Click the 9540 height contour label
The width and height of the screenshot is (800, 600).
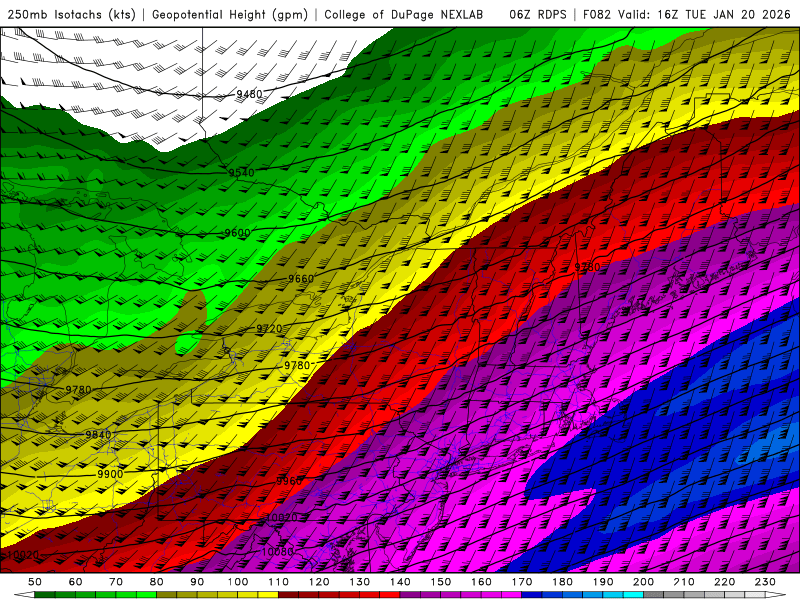241,173
